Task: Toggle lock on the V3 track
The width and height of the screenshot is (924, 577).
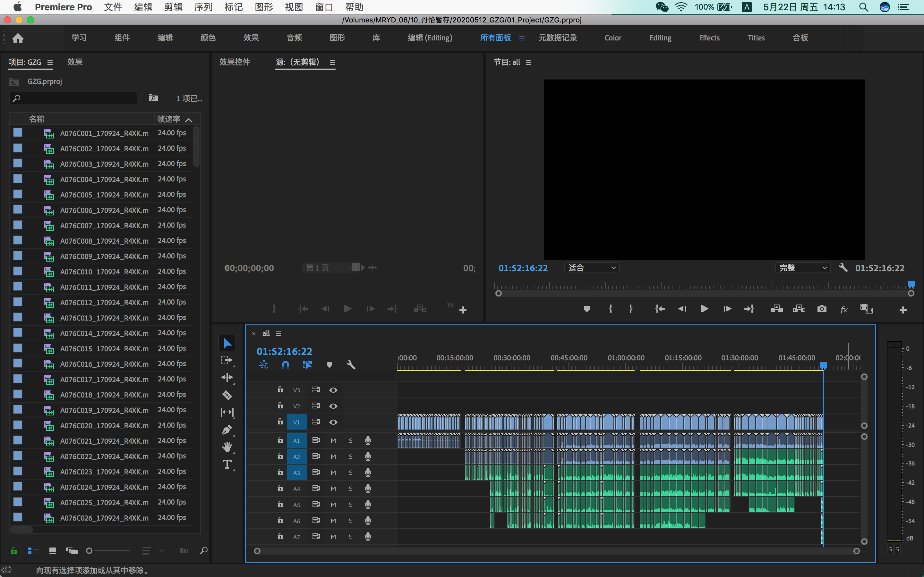Action: 280,389
